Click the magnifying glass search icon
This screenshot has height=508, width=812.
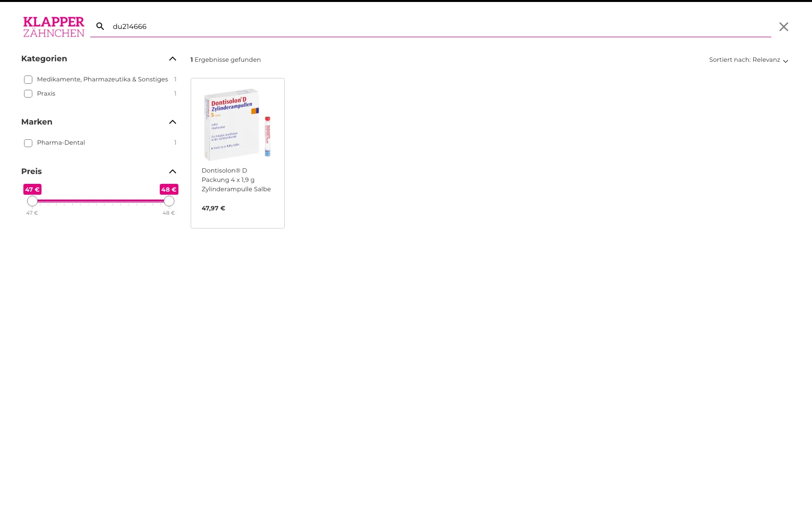(x=100, y=26)
